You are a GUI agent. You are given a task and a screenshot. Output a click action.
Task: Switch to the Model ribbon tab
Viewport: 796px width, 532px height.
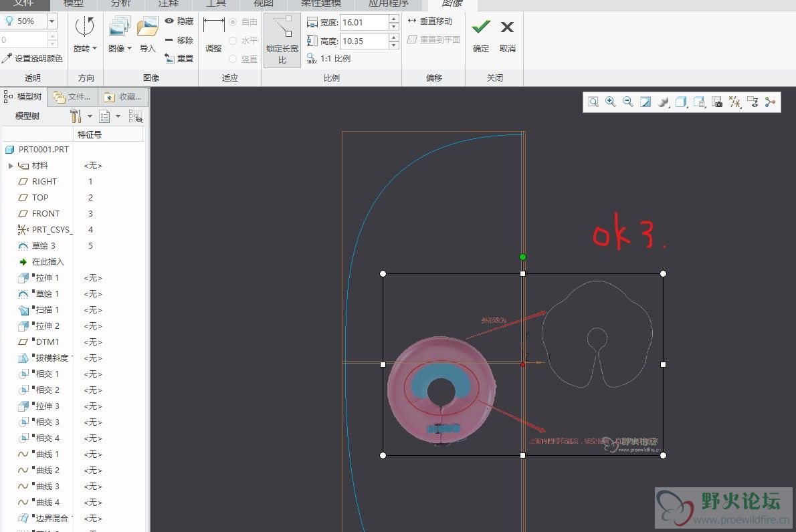tap(74, 4)
